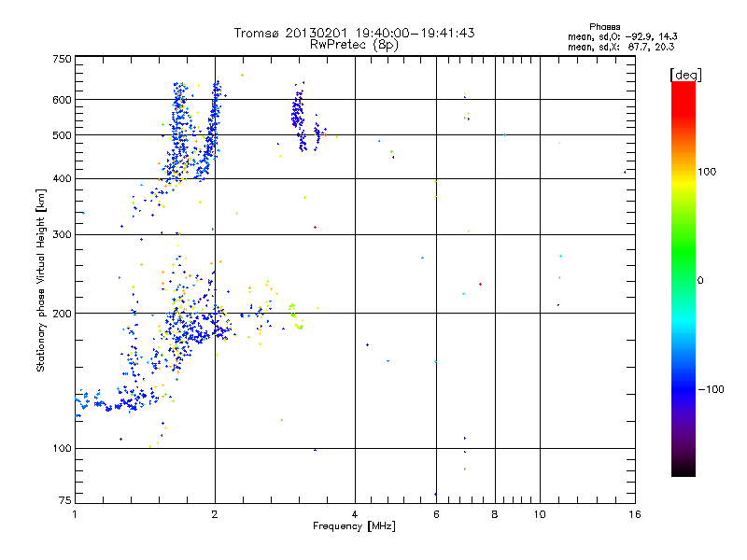The image size is (747, 560).
Task: Click the x-axis tick label '6'
Action: (436, 514)
